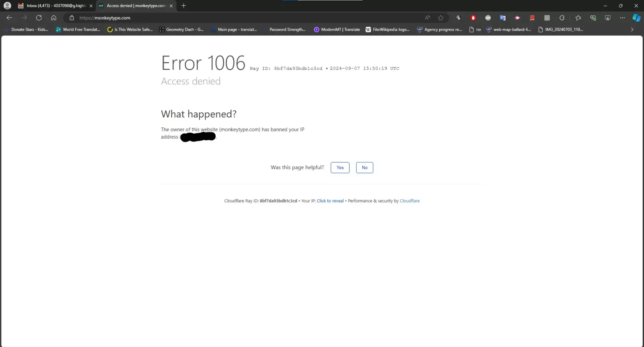Click the Read Aloud icon in address bar
644x347 pixels.
[x=427, y=18]
